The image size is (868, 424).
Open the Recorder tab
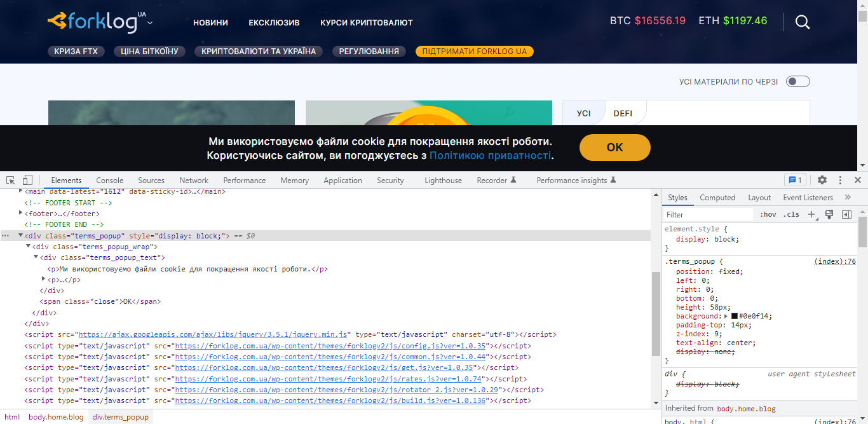coord(497,181)
